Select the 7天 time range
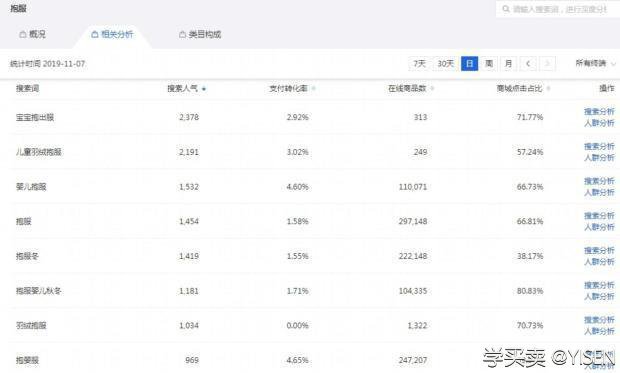 click(x=420, y=63)
